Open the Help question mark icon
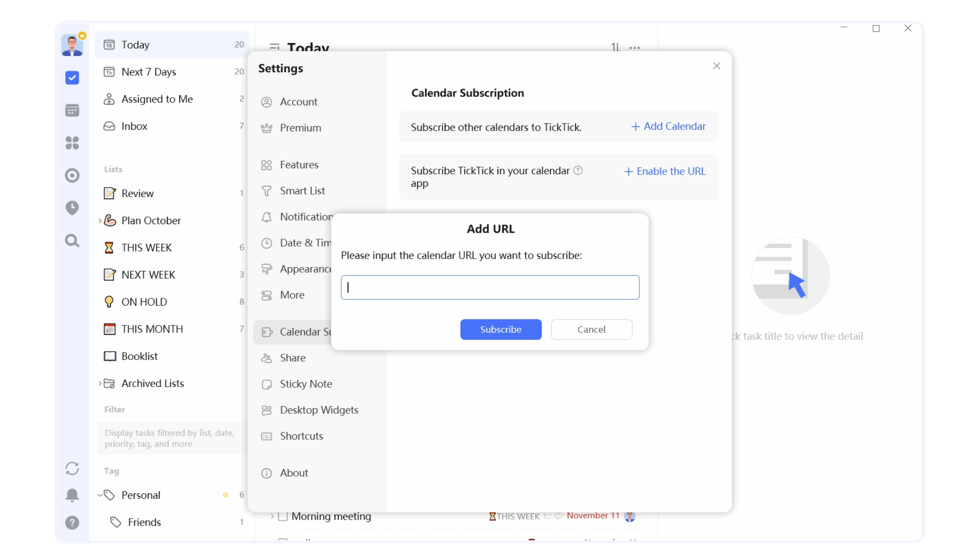Viewport: 980px width, 559px height. pos(72,523)
